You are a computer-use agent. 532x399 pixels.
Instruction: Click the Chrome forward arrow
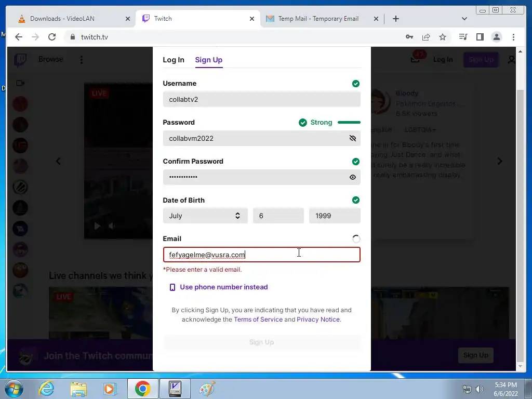click(35, 37)
